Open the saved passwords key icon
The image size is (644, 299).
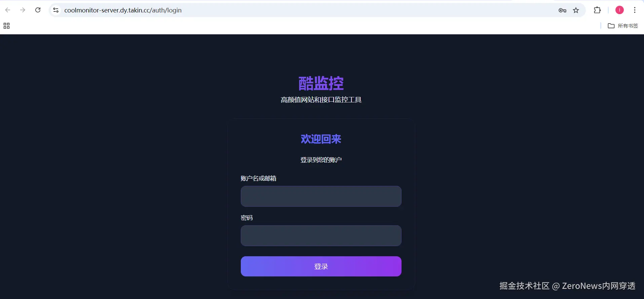[x=562, y=10]
